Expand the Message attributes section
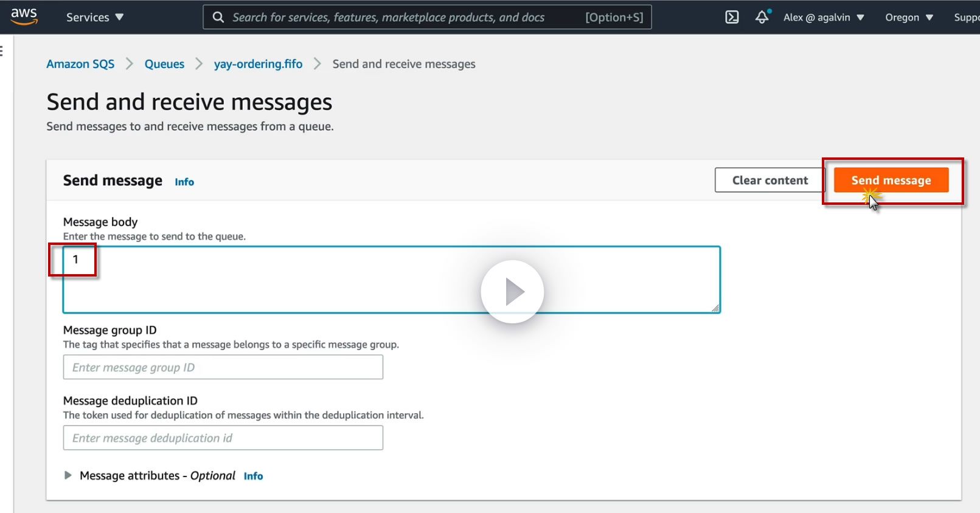Screen dimensions: 980x513 pyautogui.click(x=68, y=475)
